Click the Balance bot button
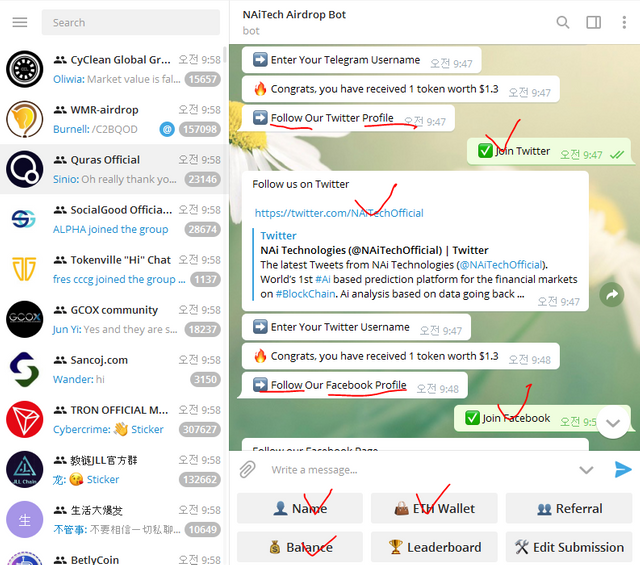This screenshot has height=565, width=640. pyautogui.click(x=300, y=547)
